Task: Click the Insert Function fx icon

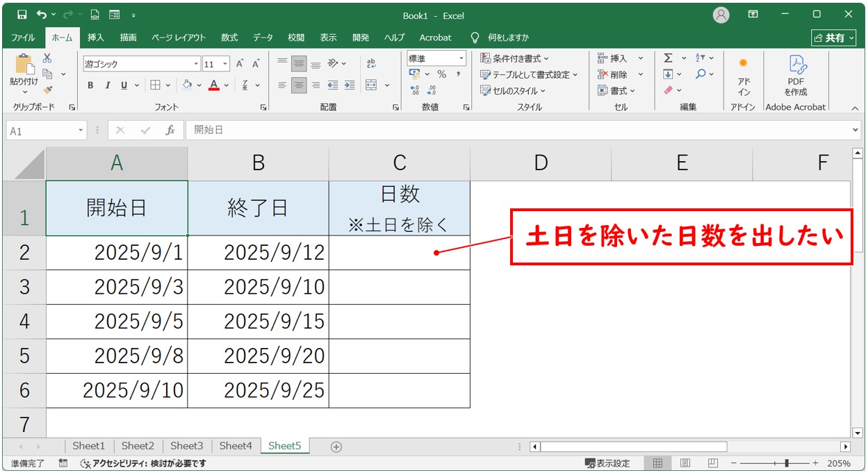Action: pyautogui.click(x=170, y=130)
